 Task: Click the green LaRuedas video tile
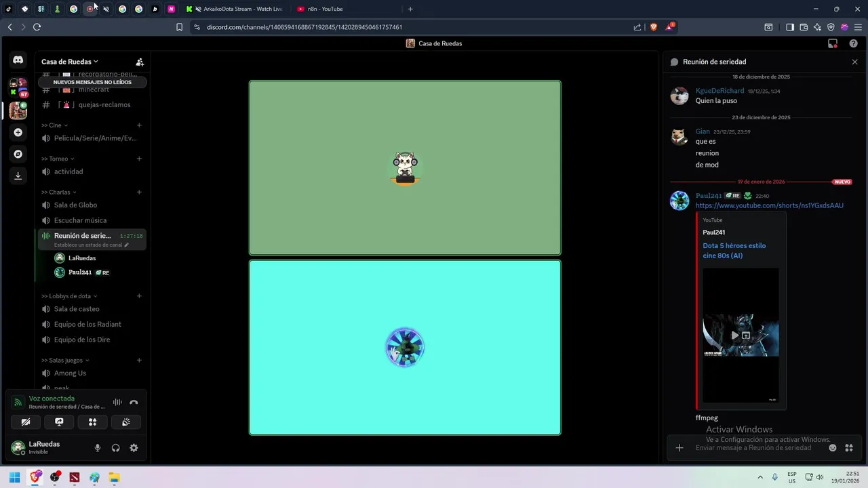pyautogui.click(x=405, y=168)
